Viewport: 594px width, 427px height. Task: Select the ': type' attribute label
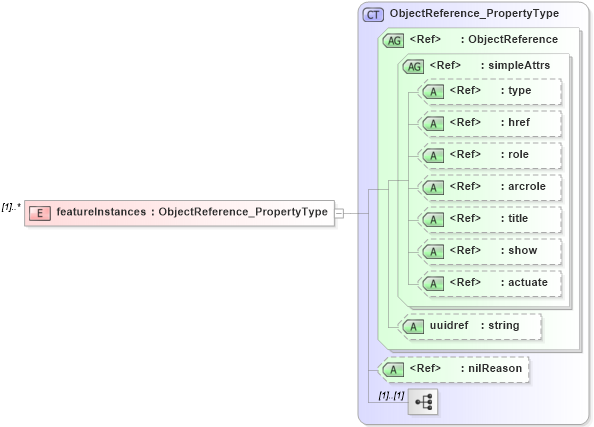516,91
